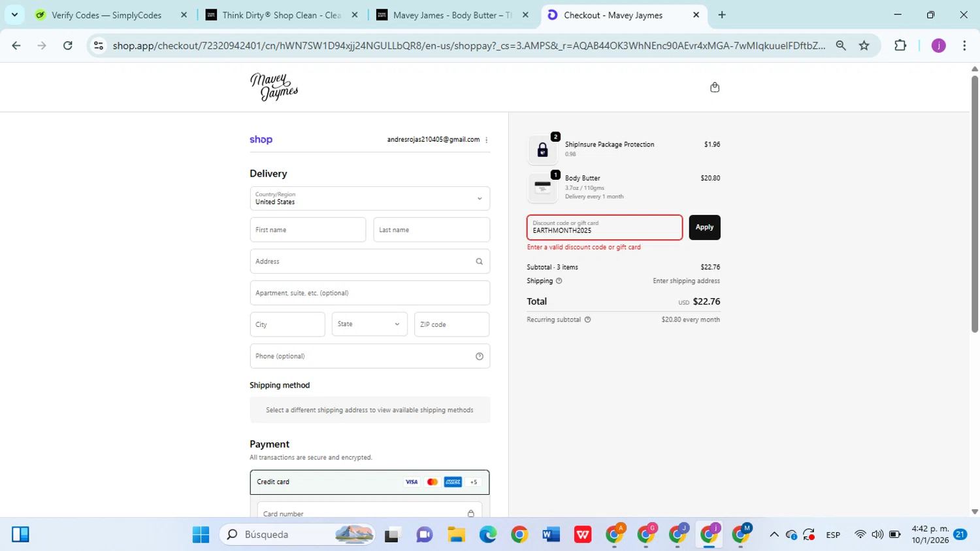The image size is (980, 551).
Task: Click the City field
Action: (x=287, y=324)
